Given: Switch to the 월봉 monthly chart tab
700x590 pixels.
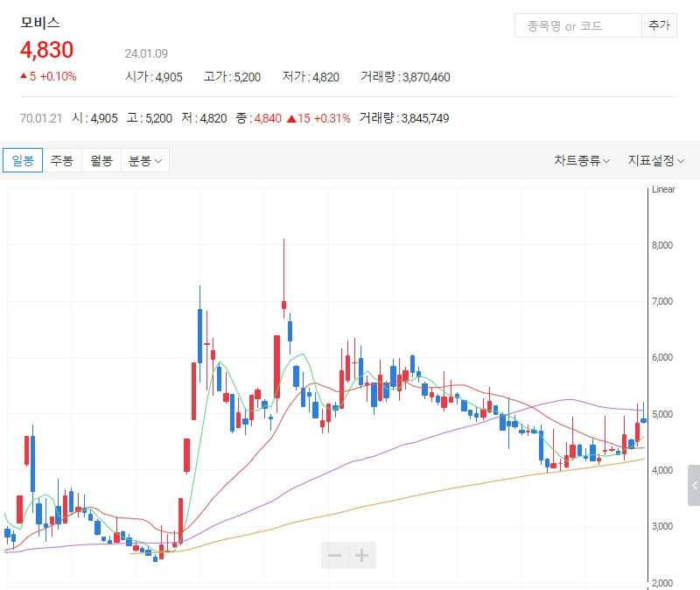Looking at the screenshot, I should pyautogui.click(x=101, y=160).
